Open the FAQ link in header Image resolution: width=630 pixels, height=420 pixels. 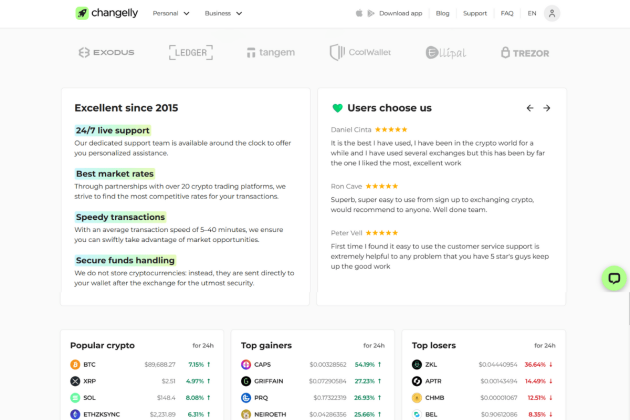click(x=507, y=13)
